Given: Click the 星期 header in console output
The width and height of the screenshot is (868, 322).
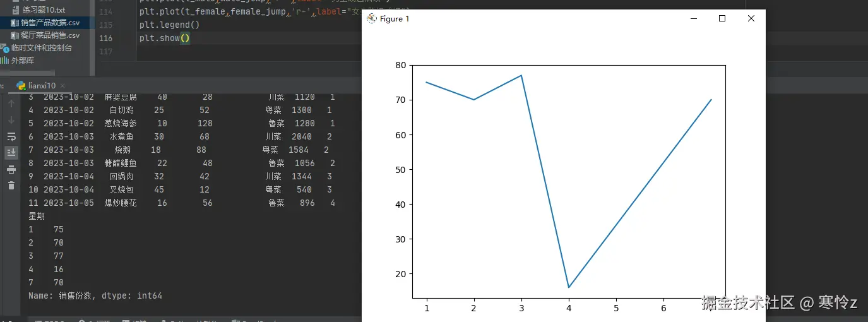Looking at the screenshot, I should [x=37, y=217].
